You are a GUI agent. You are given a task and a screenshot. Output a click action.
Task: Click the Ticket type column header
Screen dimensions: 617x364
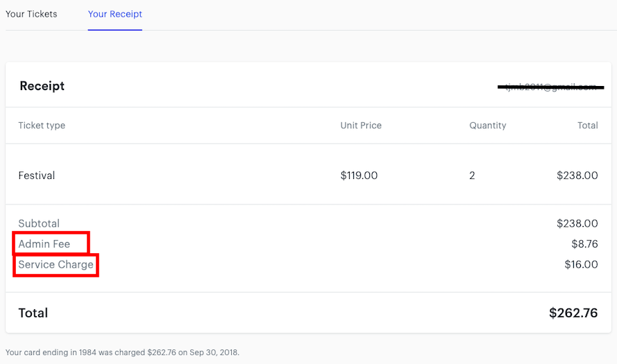tap(42, 125)
